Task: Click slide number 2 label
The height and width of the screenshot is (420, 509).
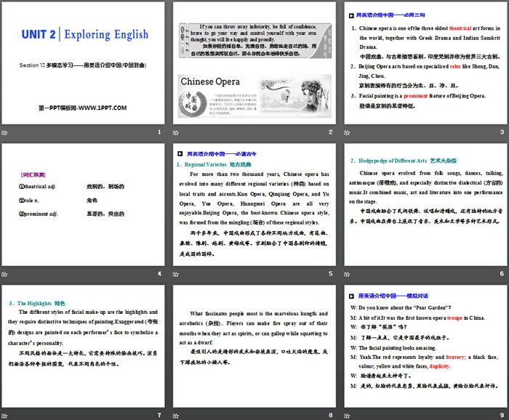Action: click(x=330, y=132)
